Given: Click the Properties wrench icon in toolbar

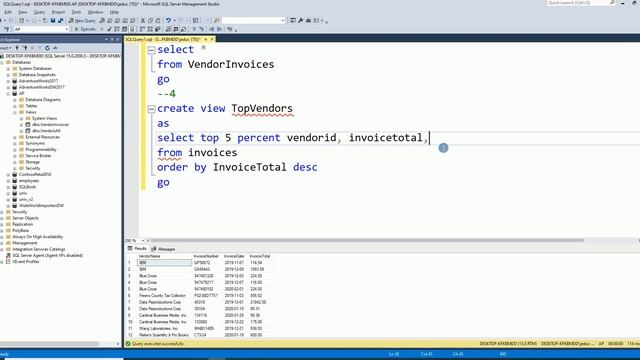Looking at the screenshot, I should click(301, 20).
